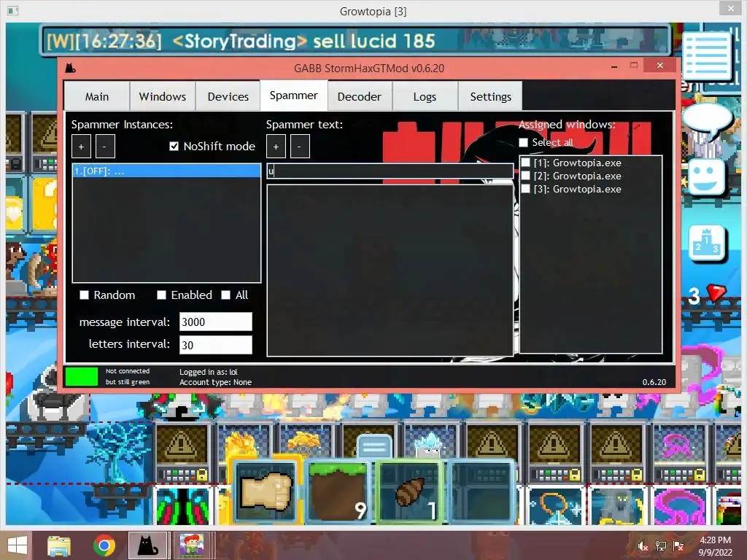Click the cat icon in StormHax title bar

coord(71,68)
